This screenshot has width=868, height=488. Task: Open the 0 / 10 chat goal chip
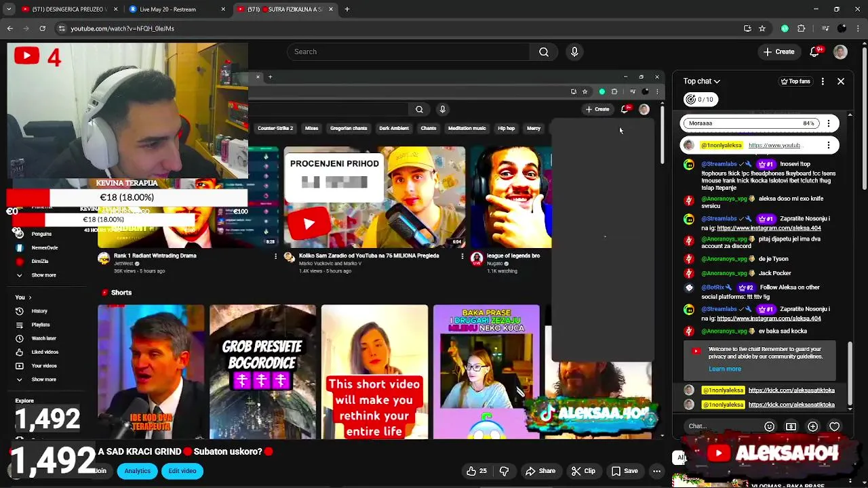click(700, 100)
